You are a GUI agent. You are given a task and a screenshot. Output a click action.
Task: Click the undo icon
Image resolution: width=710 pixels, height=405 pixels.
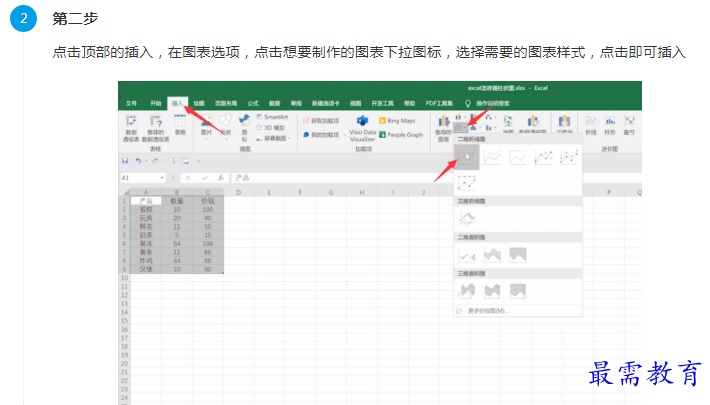[139, 161]
